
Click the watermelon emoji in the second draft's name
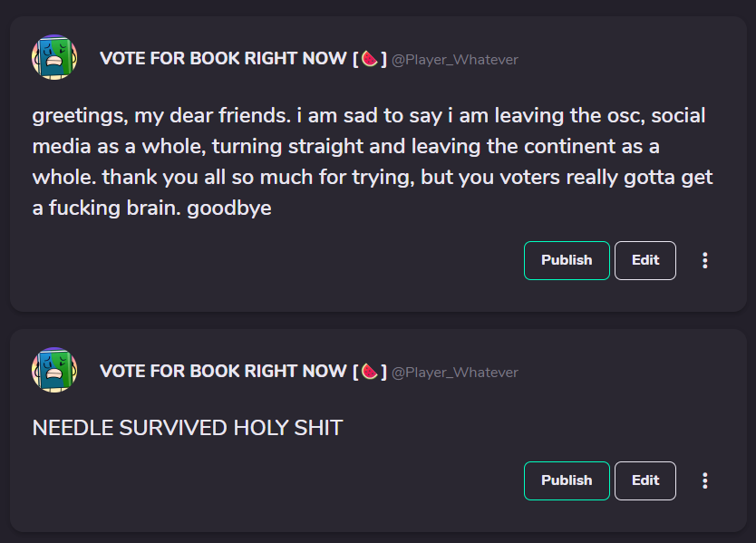369,371
